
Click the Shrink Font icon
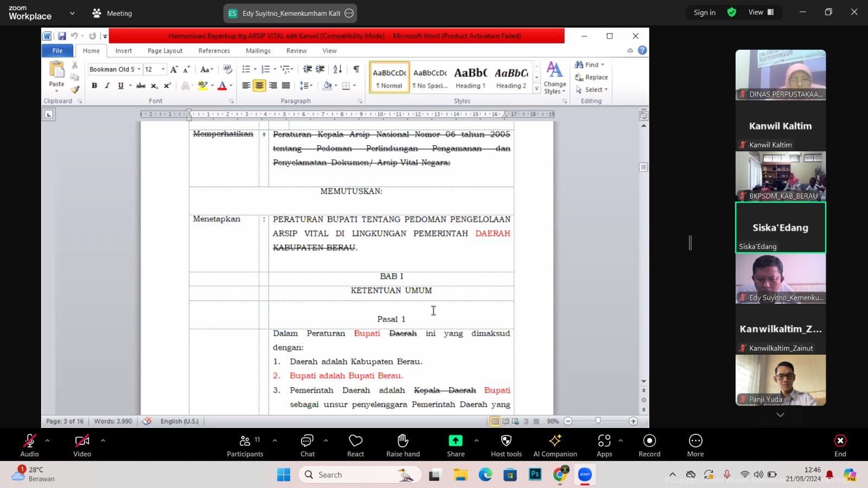click(186, 69)
